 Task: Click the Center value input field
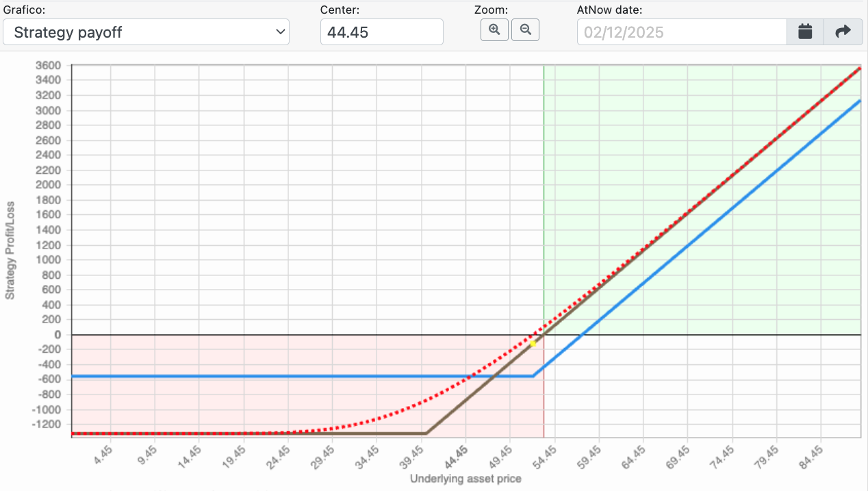pos(381,32)
